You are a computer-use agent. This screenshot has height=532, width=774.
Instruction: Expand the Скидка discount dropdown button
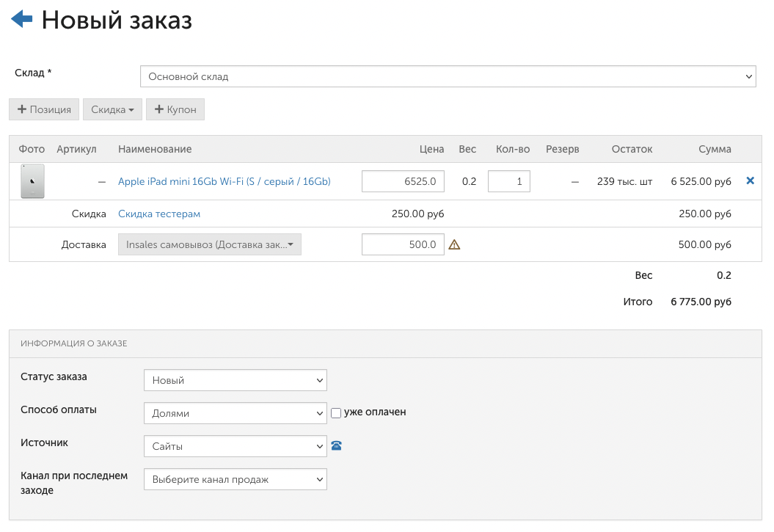(x=112, y=109)
